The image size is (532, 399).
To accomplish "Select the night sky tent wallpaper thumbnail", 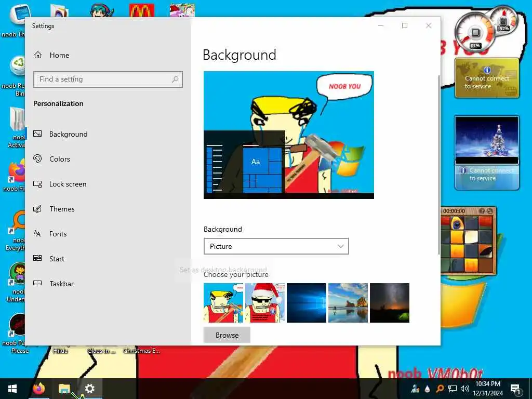I will [x=390, y=303].
